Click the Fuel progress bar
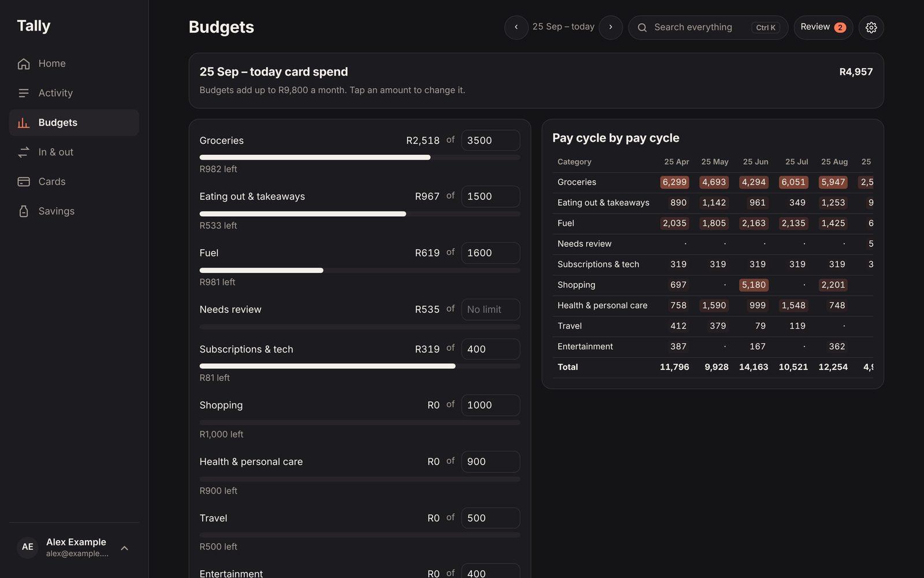The image size is (924, 578). (x=360, y=271)
